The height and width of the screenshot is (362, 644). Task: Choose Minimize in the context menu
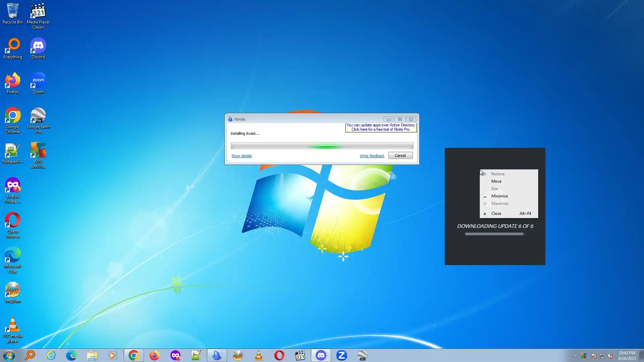coord(499,196)
